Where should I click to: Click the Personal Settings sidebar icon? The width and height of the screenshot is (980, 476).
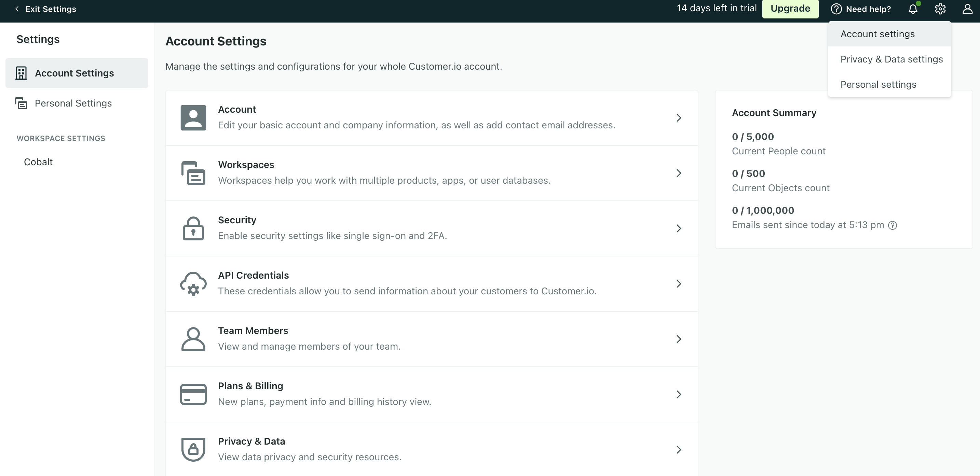click(x=21, y=103)
